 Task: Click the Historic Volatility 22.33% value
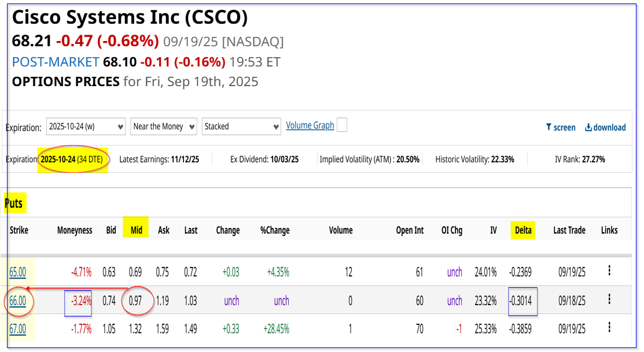point(502,159)
